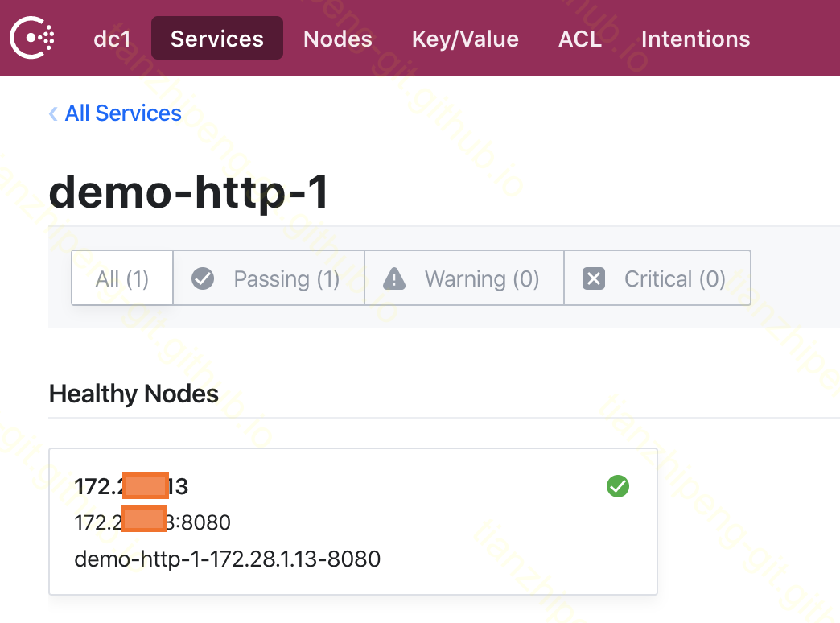Open the Intentions tab
This screenshot has height=623, width=840.
695,39
